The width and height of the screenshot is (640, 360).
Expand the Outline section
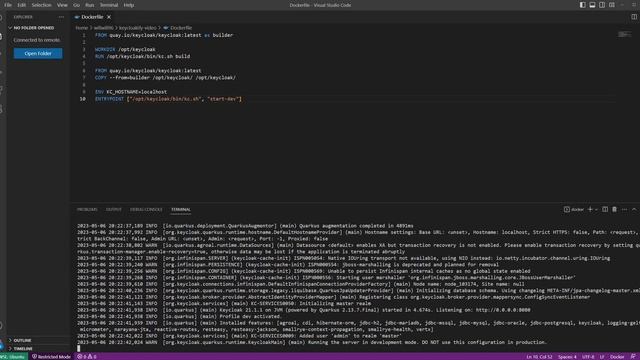point(22,340)
